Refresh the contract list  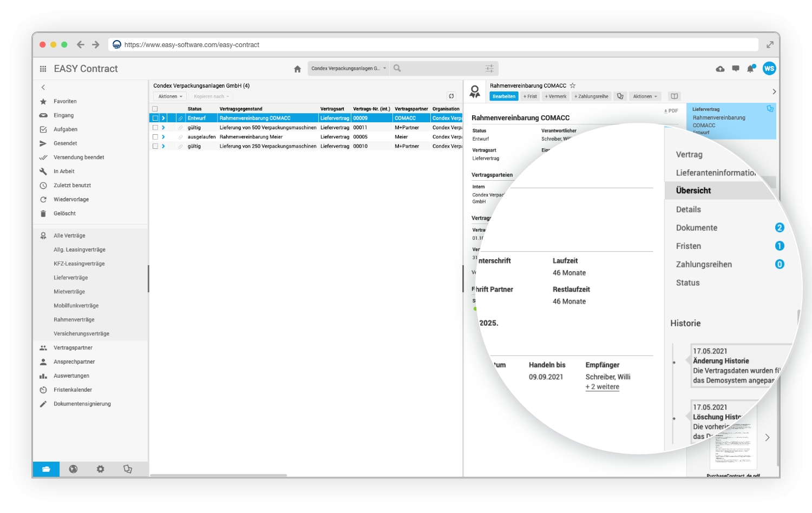[x=451, y=96]
